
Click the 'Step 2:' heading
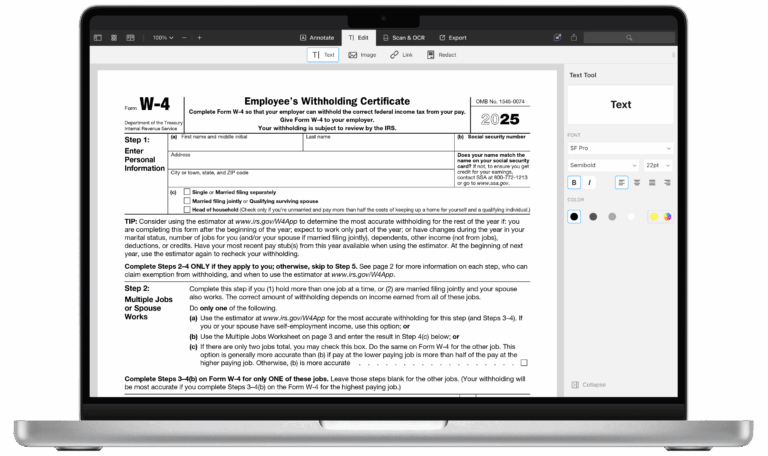pos(137,288)
